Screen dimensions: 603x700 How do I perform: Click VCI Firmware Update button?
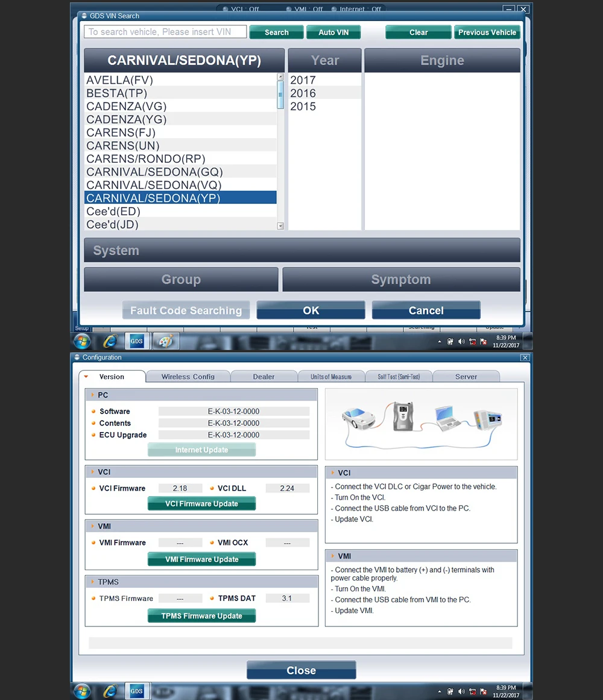click(201, 503)
